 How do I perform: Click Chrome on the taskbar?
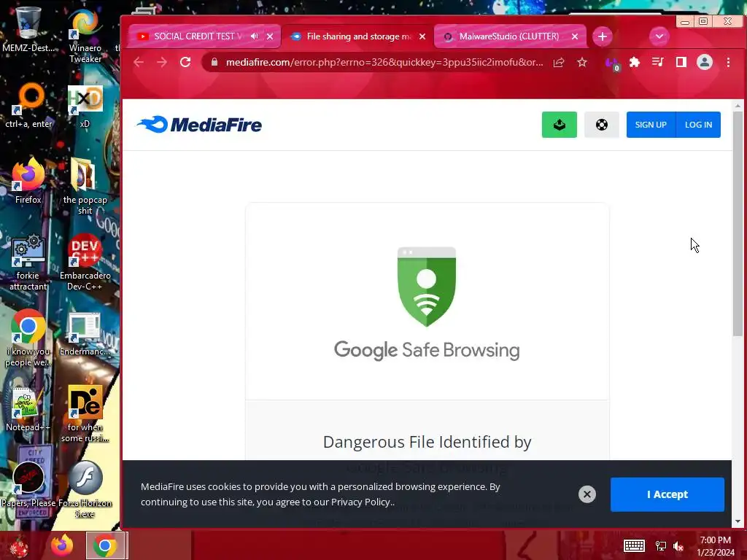click(107, 545)
